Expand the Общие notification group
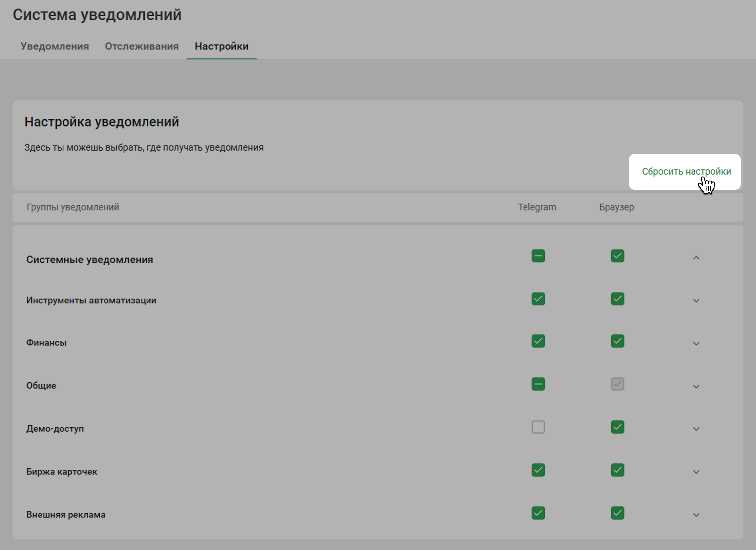756x550 pixels. click(696, 386)
